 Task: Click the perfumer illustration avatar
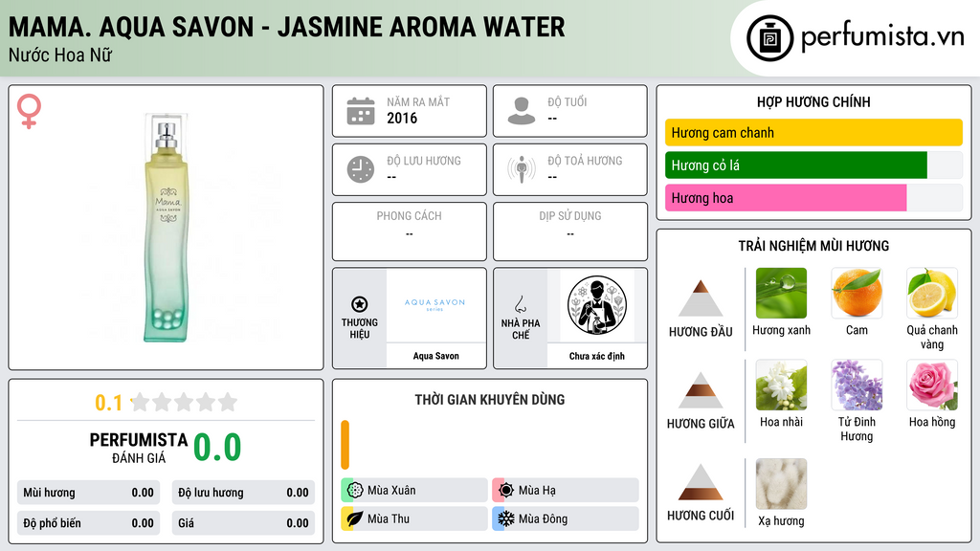pyautogui.click(x=597, y=305)
